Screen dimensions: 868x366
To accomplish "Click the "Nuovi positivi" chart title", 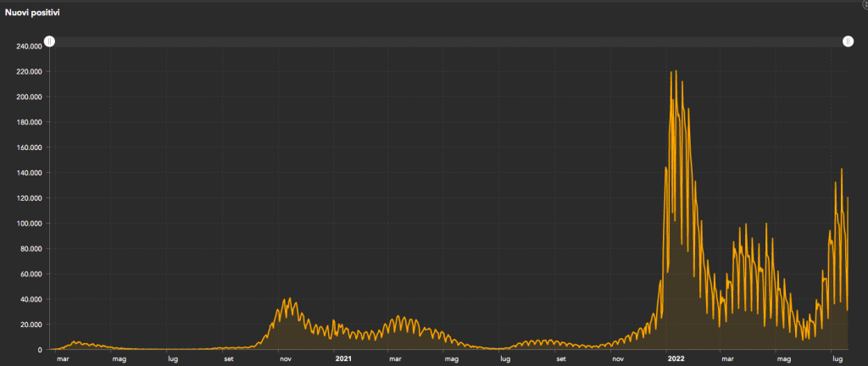I will pos(32,14).
